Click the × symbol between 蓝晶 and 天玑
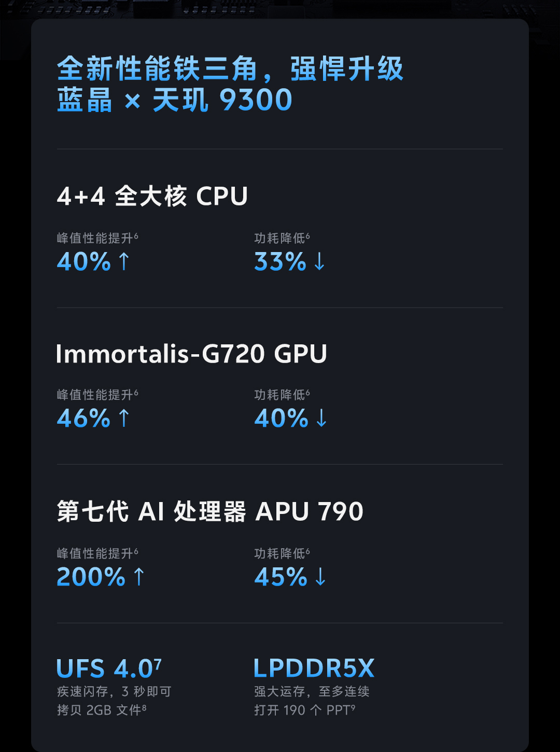The width and height of the screenshot is (560, 752). (x=133, y=101)
